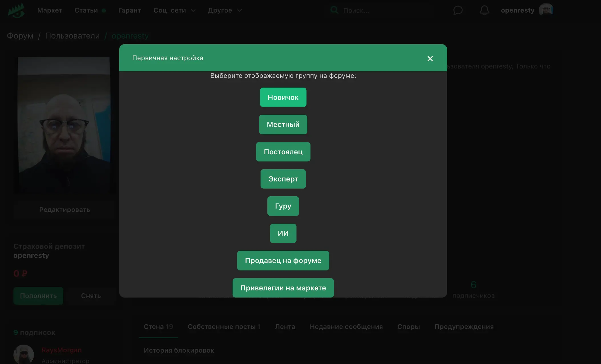This screenshot has width=601, height=364.
Task: Expand the Другое dropdown menu
Action: [225, 10]
